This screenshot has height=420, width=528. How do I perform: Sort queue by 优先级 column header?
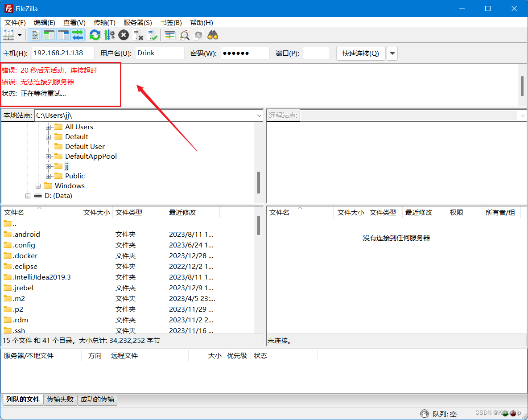click(237, 356)
